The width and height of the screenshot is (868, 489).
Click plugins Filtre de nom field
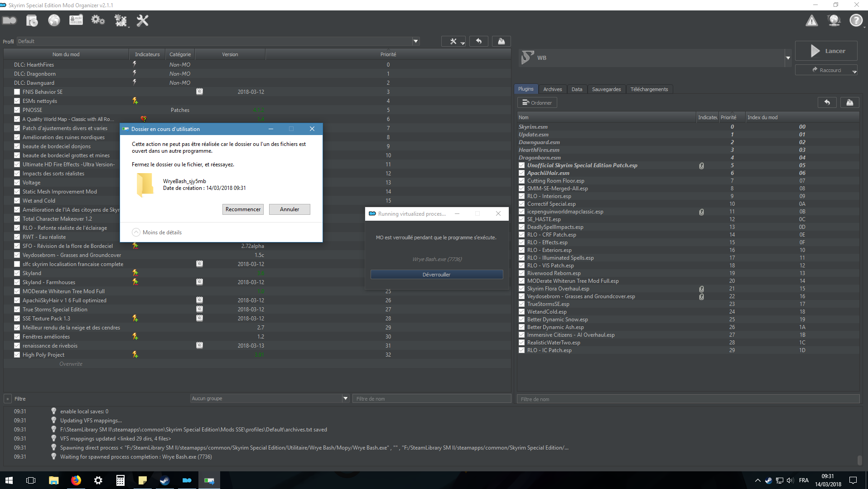[688, 399]
